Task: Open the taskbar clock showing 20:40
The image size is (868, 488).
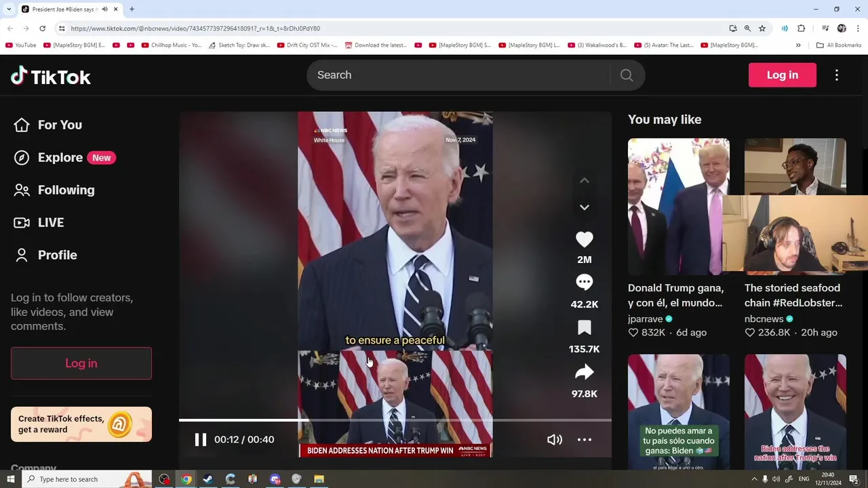Action: (x=829, y=479)
